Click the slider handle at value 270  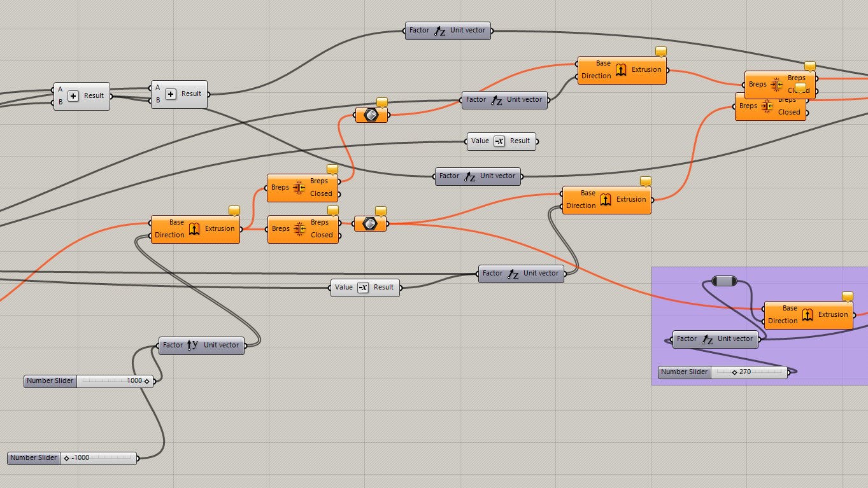click(x=734, y=372)
